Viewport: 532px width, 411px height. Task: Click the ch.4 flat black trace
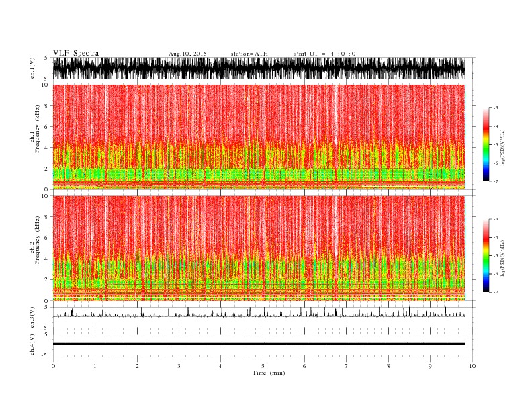[x=259, y=344]
